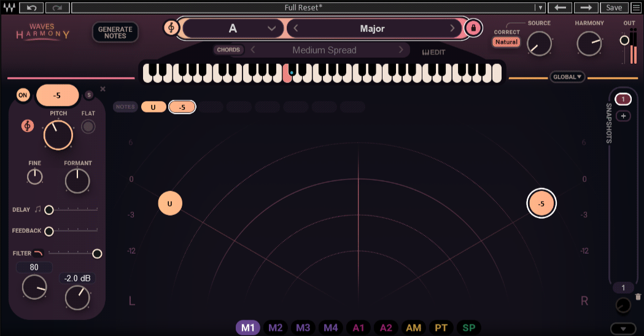Switch to next scale with right chevron

[x=452, y=28]
